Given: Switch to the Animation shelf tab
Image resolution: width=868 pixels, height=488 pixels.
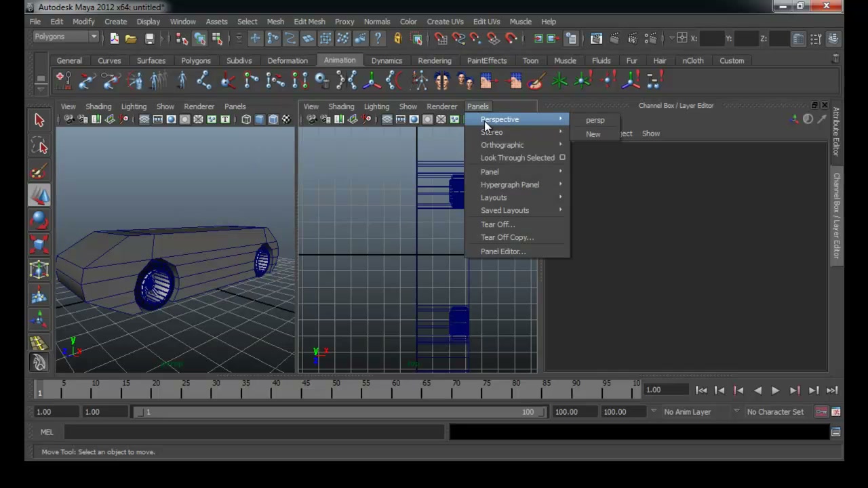Looking at the screenshot, I should click(x=339, y=60).
